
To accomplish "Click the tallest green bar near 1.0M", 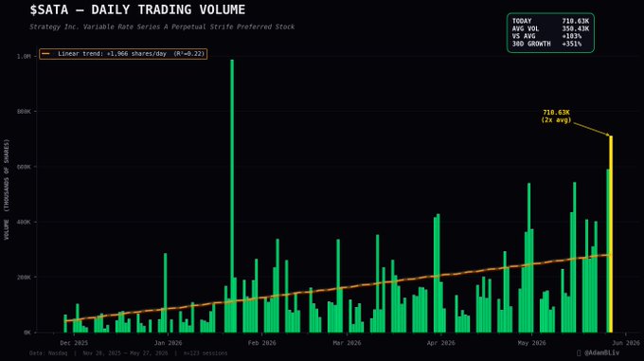I will (x=232, y=196).
